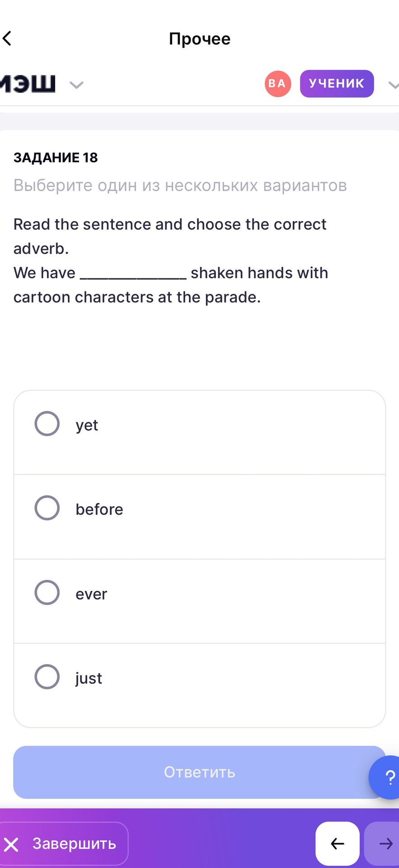
Task: Expand the chevron right of УЧЕНИК
Action: click(394, 85)
